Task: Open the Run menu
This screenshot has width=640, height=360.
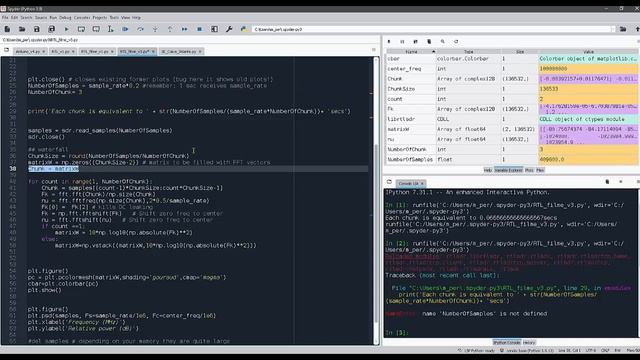Action: coord(53,18)
